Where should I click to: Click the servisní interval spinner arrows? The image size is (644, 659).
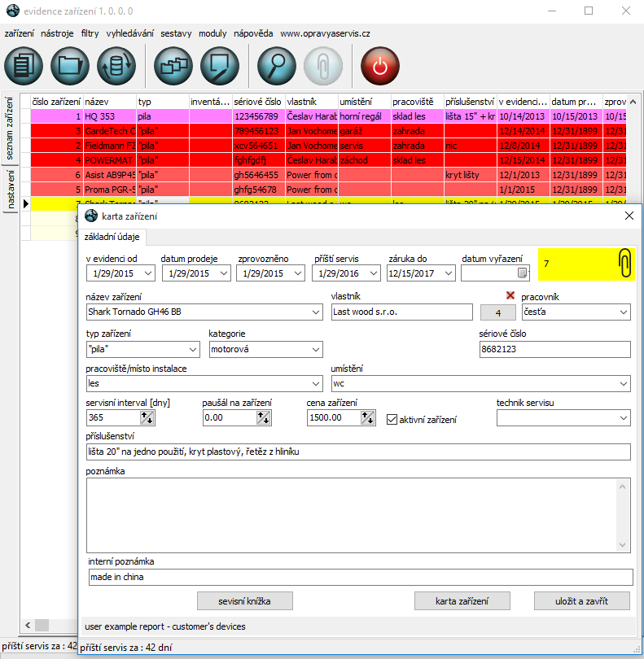[147, 417]
